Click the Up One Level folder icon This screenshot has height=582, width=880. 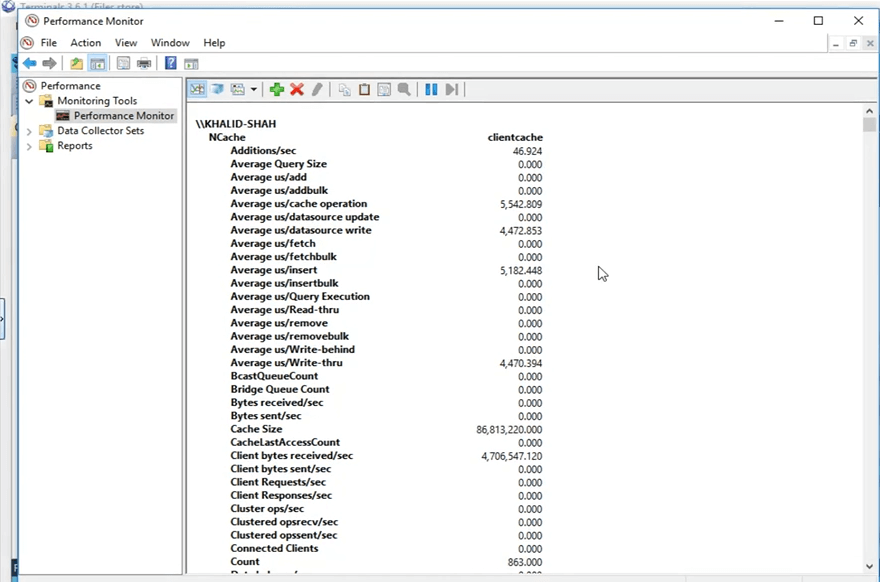76,63
